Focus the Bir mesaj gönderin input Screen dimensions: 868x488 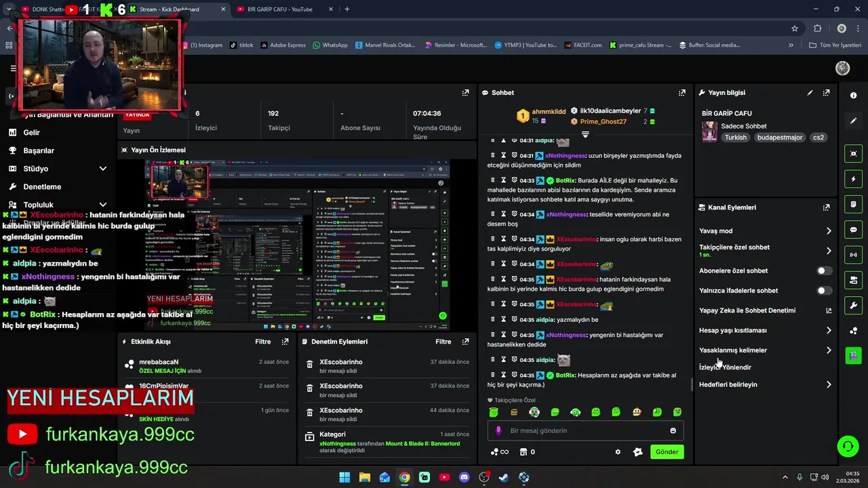point(585,430)
